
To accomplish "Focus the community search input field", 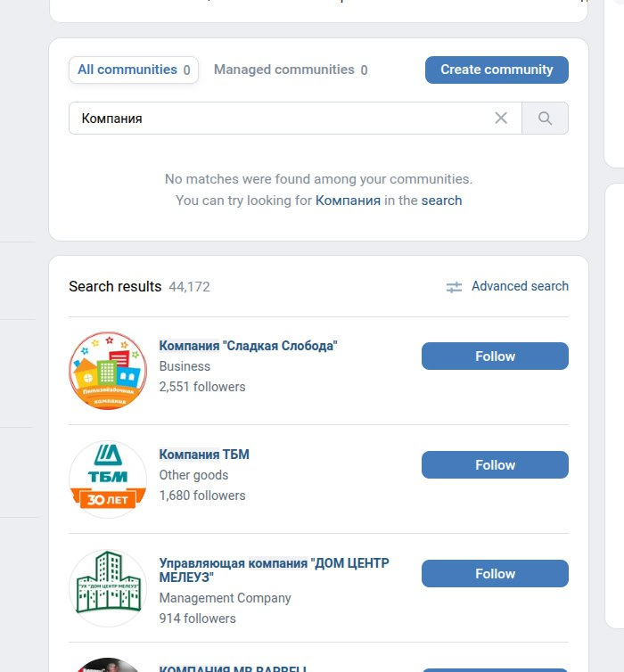I will pos(281,119).
